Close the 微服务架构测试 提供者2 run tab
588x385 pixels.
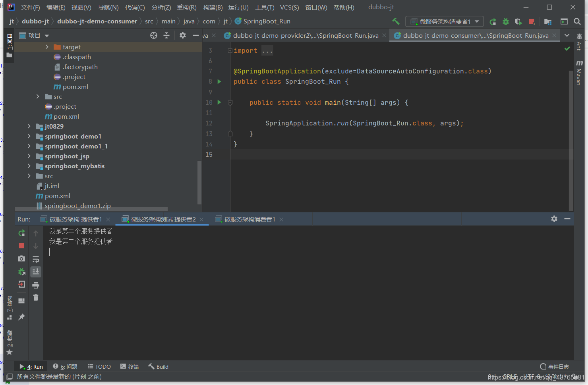point(201,219)
